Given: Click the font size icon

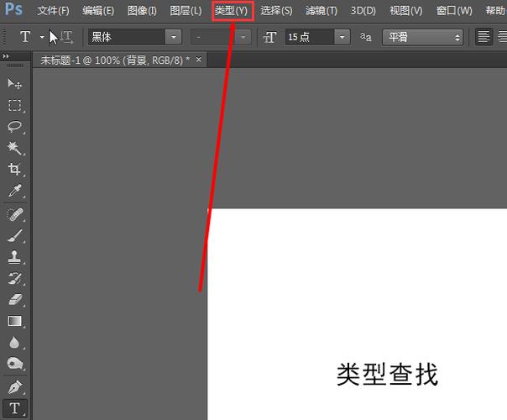Looking at the screenshot, I should (x=269, y=37).
